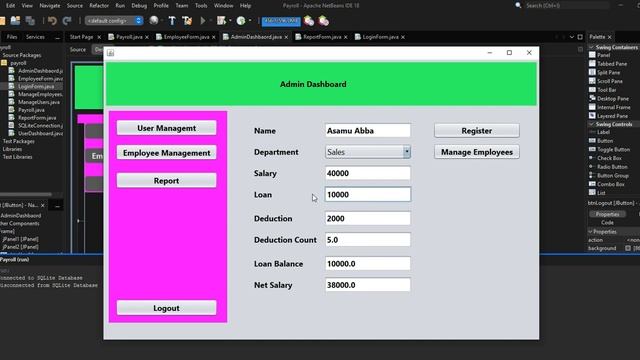
Task: Switch to the EmployeeForm.java tab
Action: coord(186,37)
